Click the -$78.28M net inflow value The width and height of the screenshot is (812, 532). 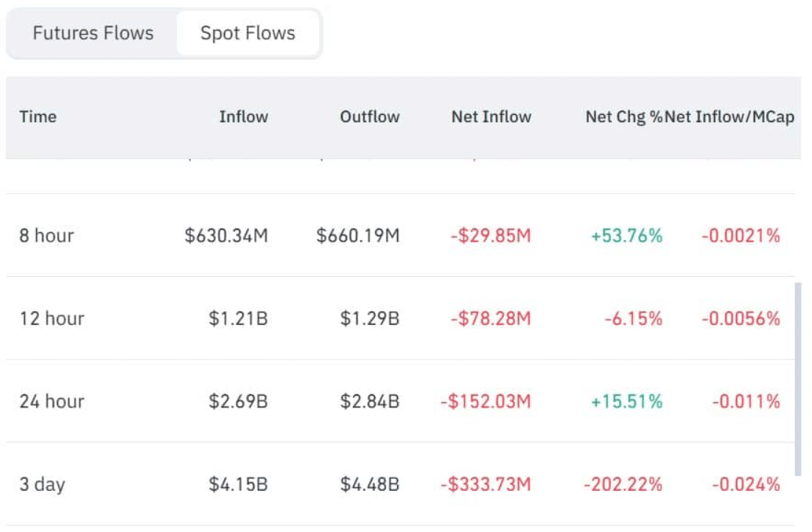491,318
